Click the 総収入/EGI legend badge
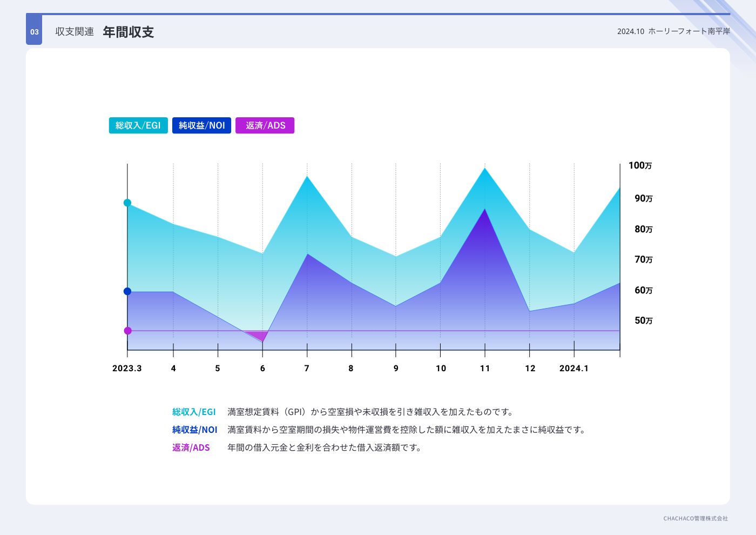Screen dimensions: 756x535 (138, 125)
